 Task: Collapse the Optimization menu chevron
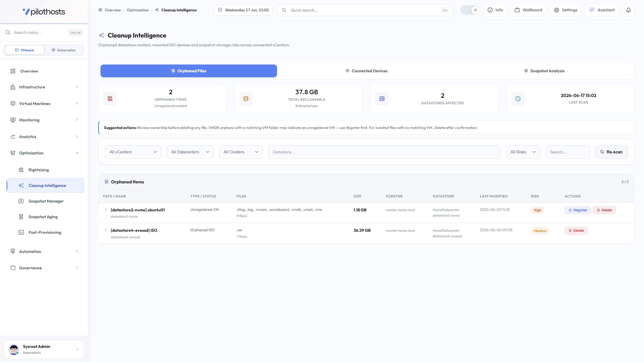(x=77, y=153)
